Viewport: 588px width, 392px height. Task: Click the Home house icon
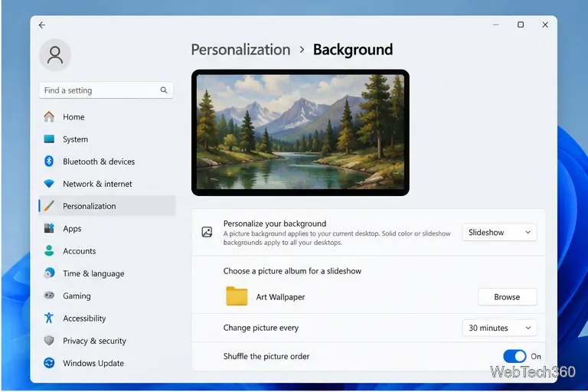click(49, 116)
